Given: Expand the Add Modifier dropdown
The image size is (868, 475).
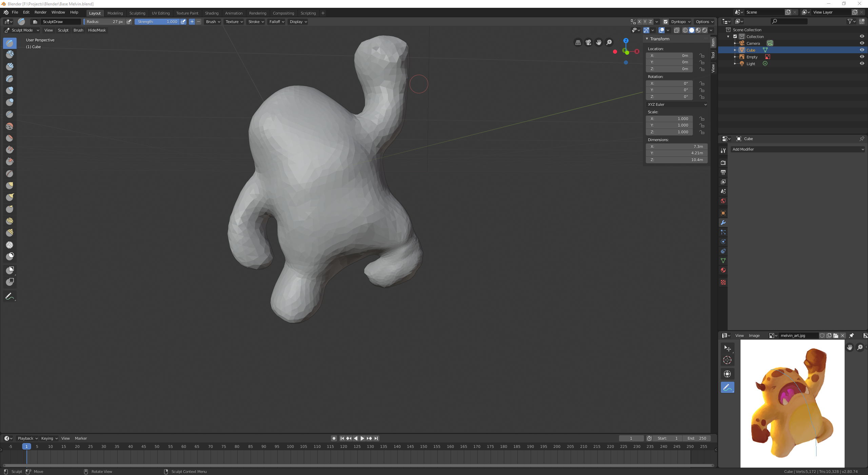Looking at the screenshot, I should pyautogui.click(x=797, y=149).
